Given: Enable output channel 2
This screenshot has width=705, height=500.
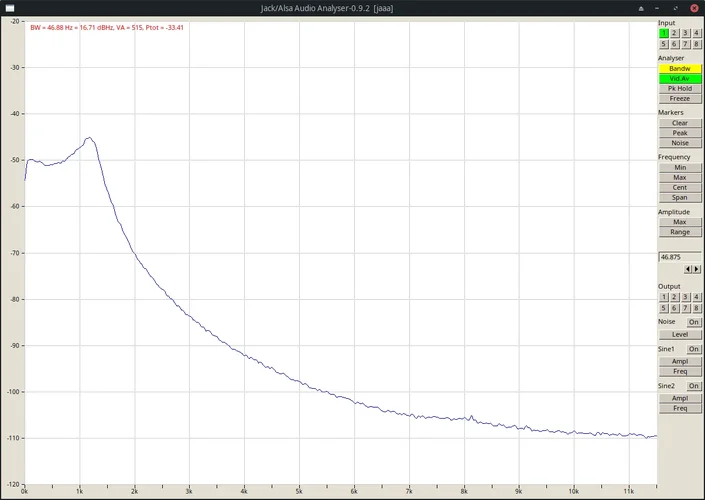Looking at the screenshot, I should pyautogui.click(x=674, y=297).
